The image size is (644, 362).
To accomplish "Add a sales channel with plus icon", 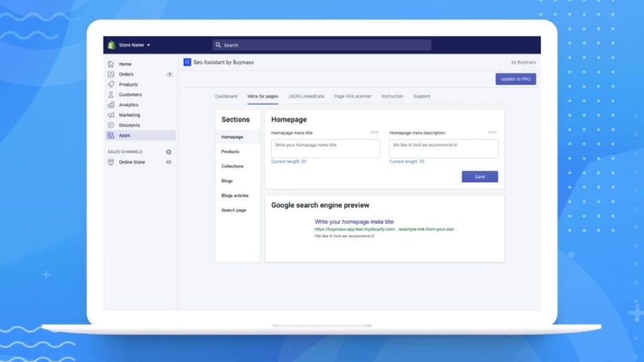I will point(169,152).
